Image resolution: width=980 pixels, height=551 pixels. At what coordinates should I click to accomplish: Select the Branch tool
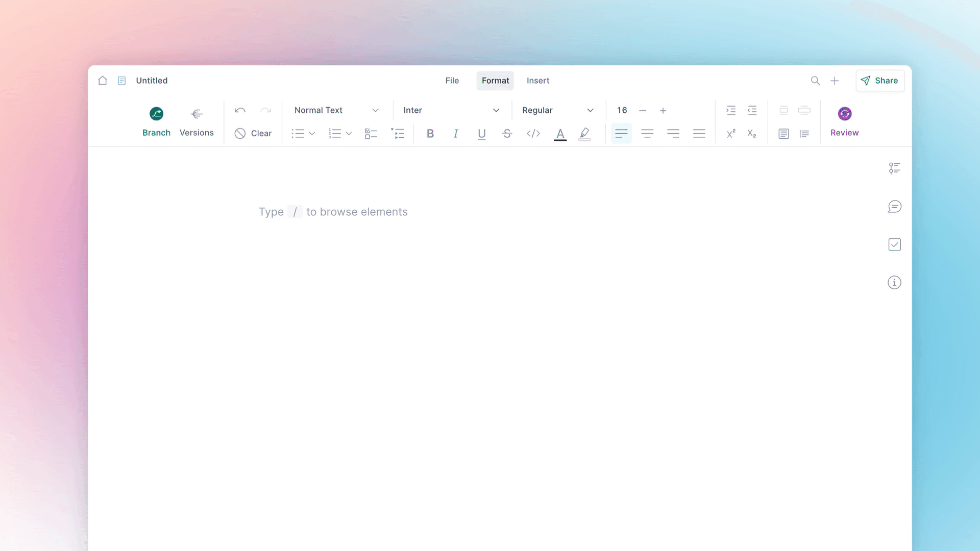(x=156, y=121)
